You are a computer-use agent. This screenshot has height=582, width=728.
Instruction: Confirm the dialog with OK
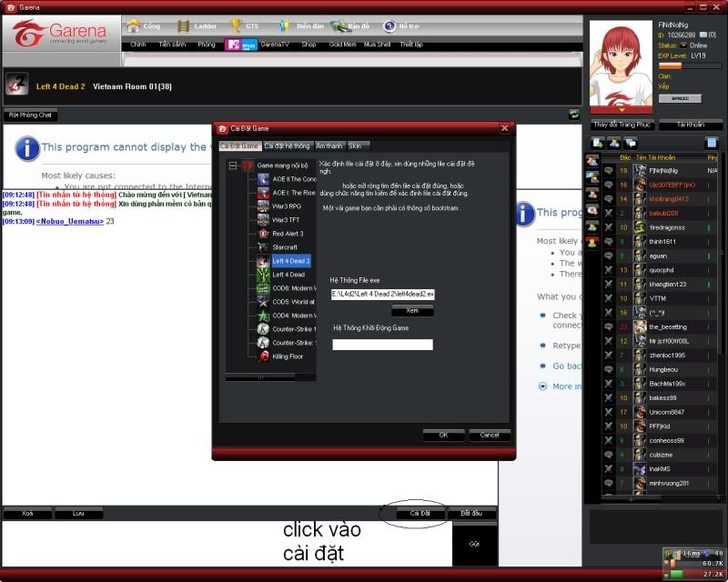443,436
